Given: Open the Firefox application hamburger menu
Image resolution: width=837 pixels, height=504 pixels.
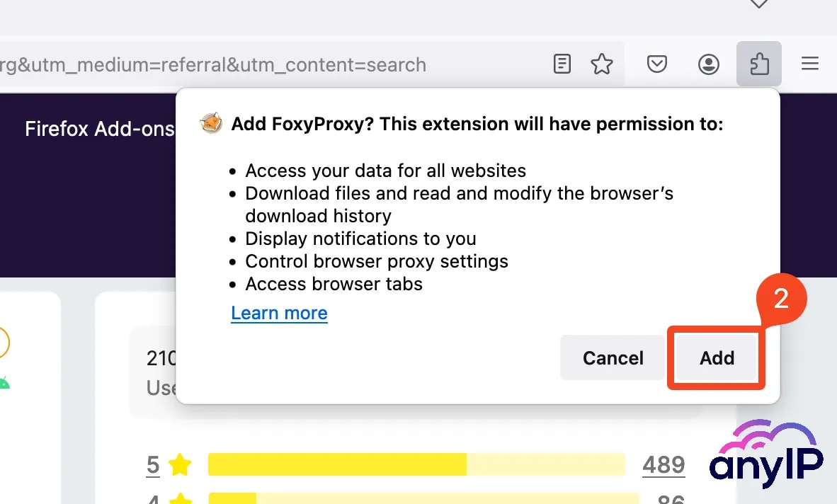Looking at the screenshot, I should (809, 63).
